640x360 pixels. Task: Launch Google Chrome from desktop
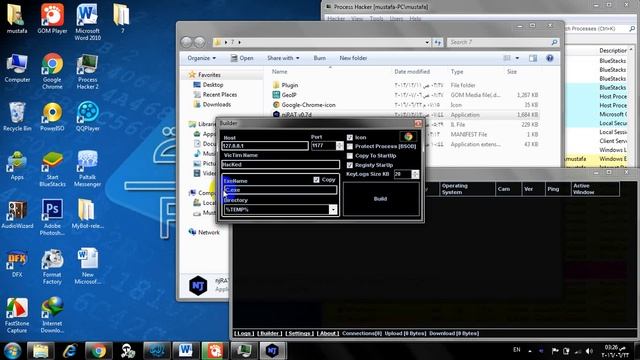52,71
